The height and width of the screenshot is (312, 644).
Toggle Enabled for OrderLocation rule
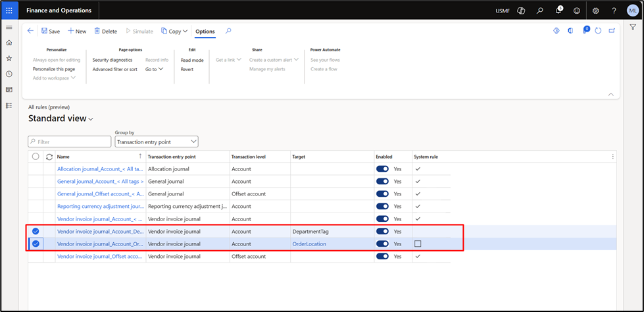pos(382,244)
